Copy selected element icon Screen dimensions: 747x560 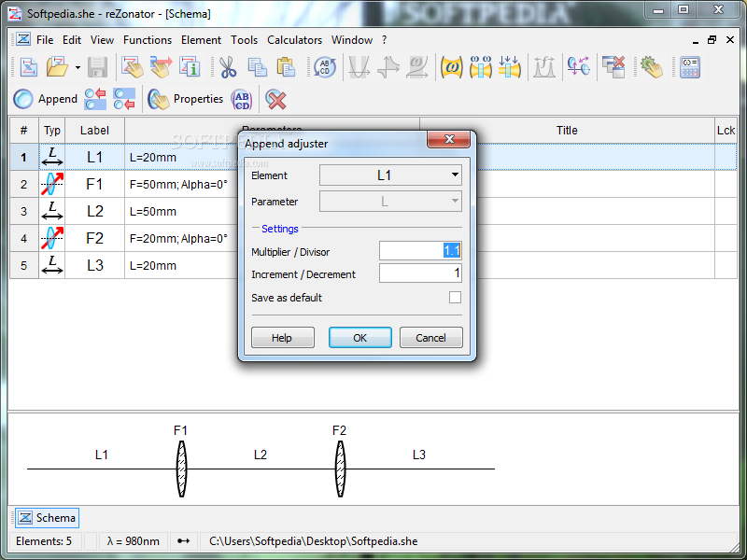tap(258, 67)
